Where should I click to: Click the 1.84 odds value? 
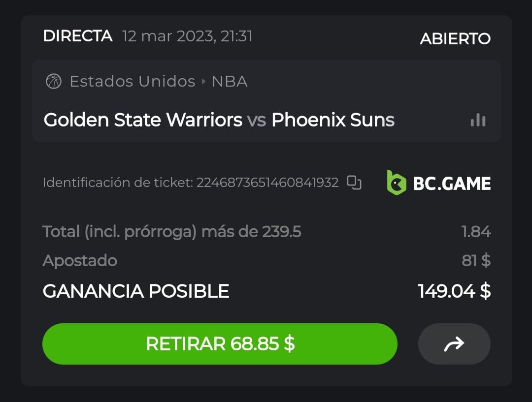(x=476, y=231)
